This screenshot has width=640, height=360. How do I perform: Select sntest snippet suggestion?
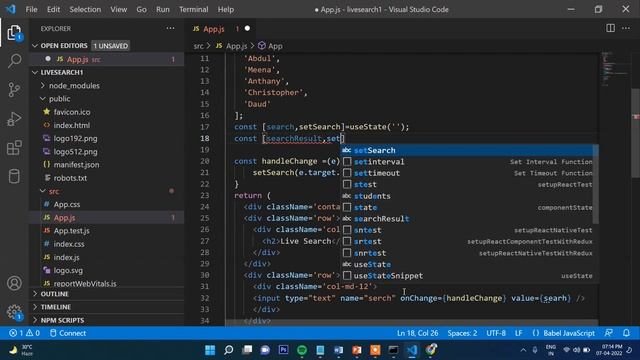point(469,230)
